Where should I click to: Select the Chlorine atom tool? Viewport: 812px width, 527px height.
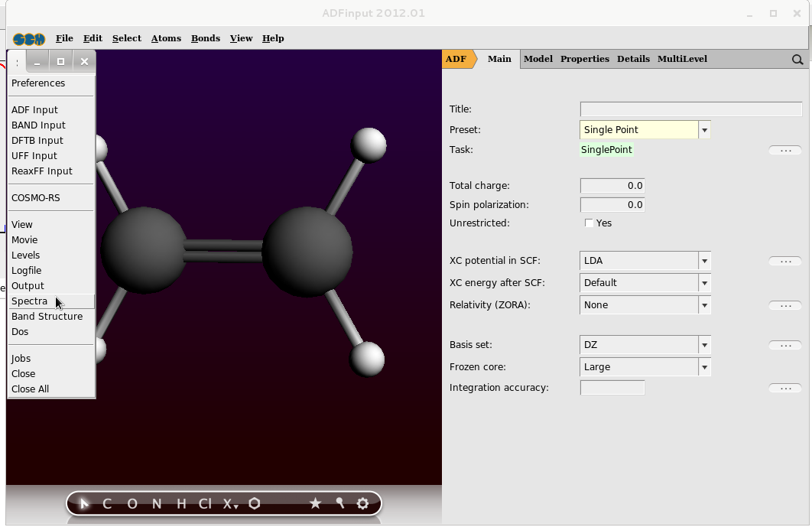[205, 503]
